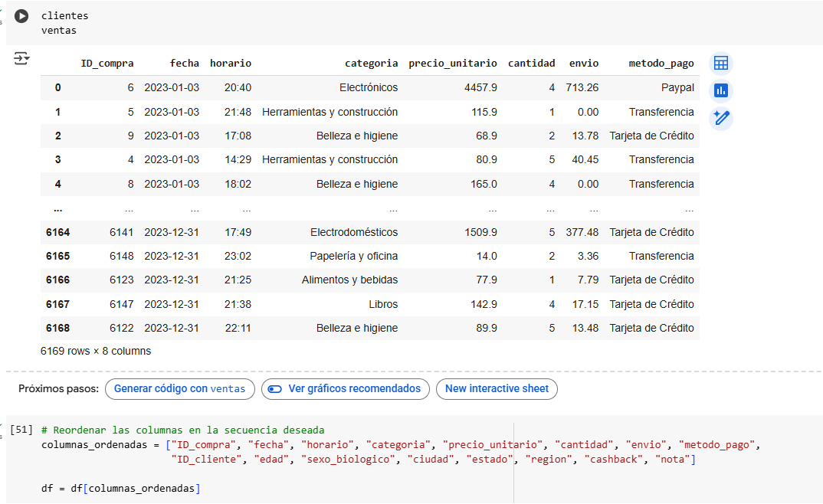
Task: Click price value 165.0
Action: 484,184
